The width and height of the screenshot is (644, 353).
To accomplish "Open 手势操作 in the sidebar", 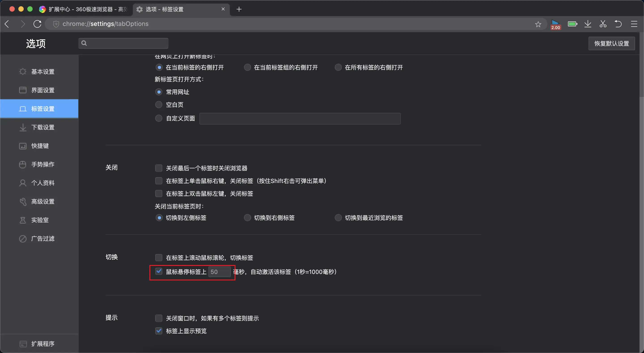I will click(39, 164).
